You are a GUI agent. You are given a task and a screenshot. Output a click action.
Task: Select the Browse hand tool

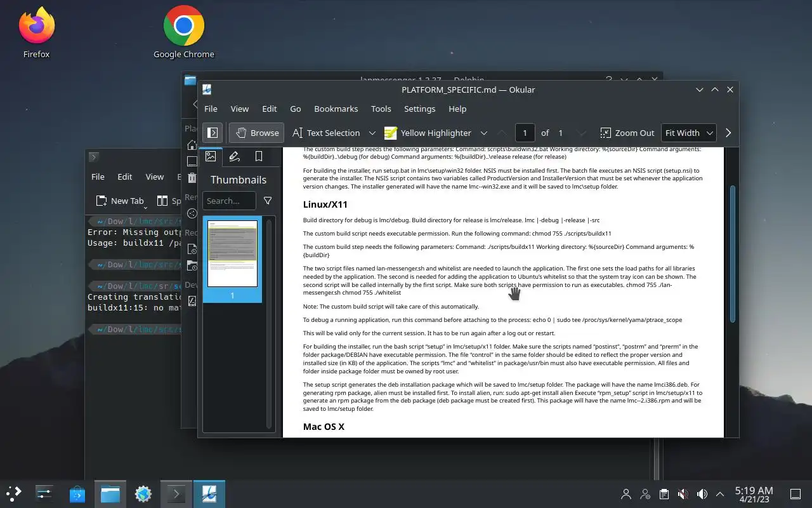point(257,133)
